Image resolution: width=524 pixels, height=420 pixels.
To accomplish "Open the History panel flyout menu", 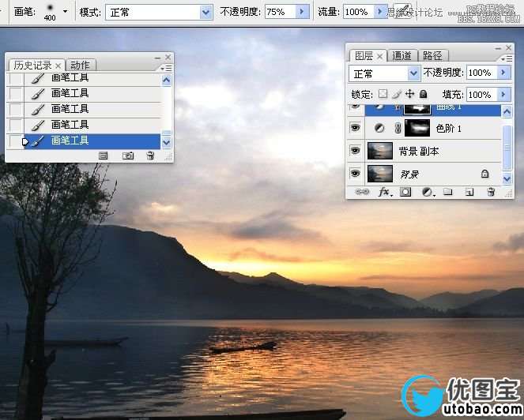I will [166, 69].
